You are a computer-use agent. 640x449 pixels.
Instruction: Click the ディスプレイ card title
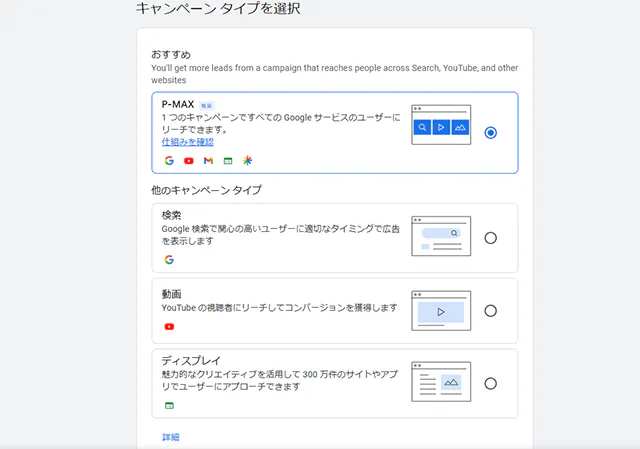click(191, 360)
